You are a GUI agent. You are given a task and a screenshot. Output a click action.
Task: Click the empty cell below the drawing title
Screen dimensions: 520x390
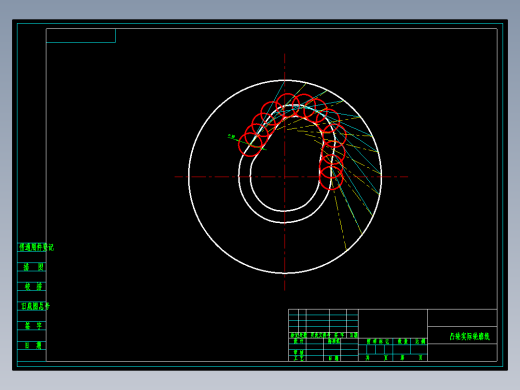(462, 352)
